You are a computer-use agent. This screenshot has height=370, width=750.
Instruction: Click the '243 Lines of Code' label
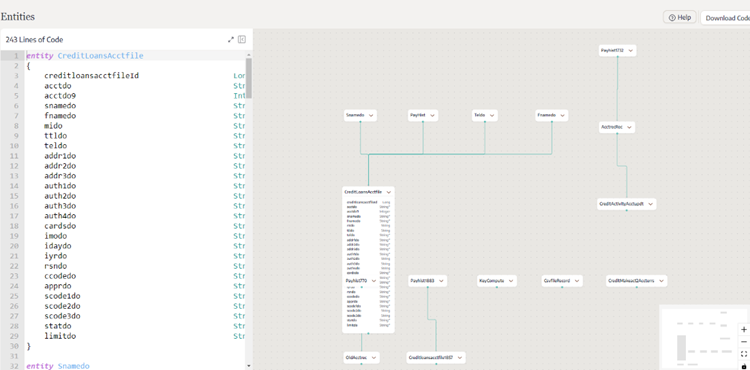click(x=34, y=40)
